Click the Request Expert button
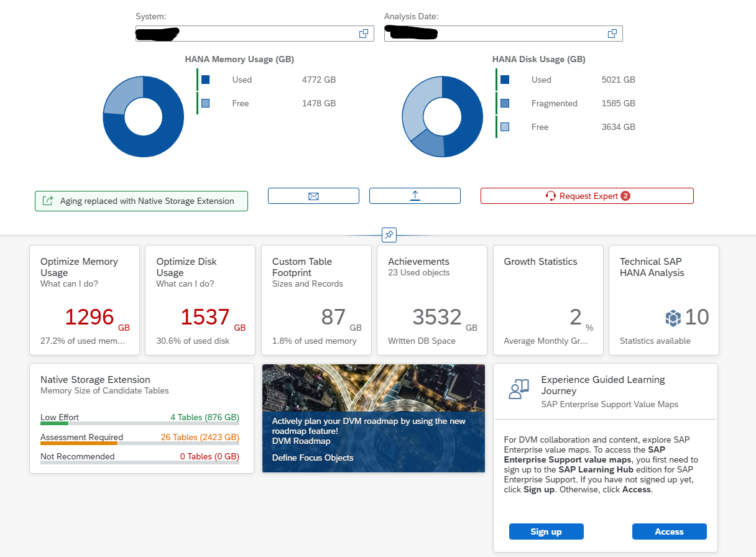Viewport: 756px width, 557px height. pyautogui.click(x=587, y=196)
